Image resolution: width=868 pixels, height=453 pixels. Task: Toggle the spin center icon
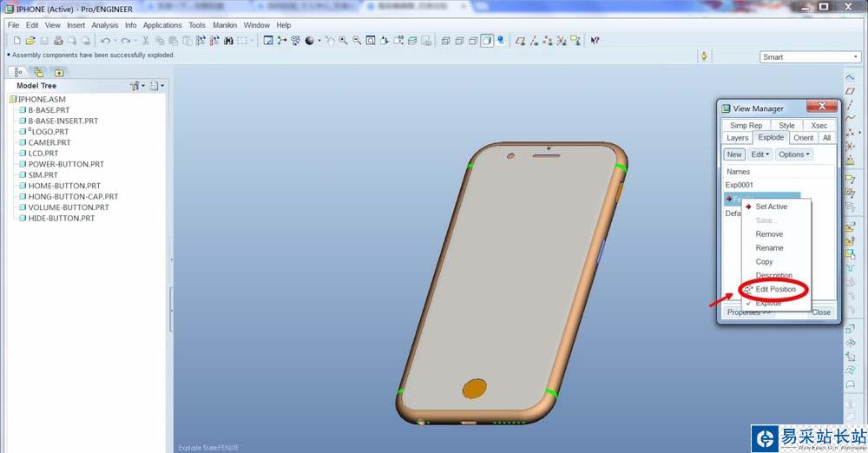[282, 41]
